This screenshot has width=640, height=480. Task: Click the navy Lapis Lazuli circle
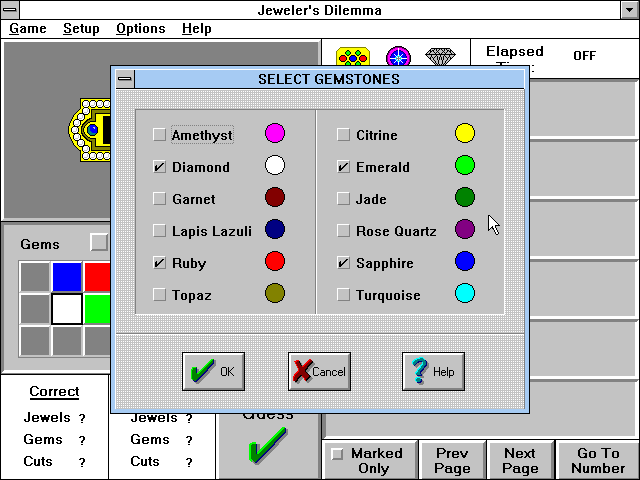click(x=275, y=229)
